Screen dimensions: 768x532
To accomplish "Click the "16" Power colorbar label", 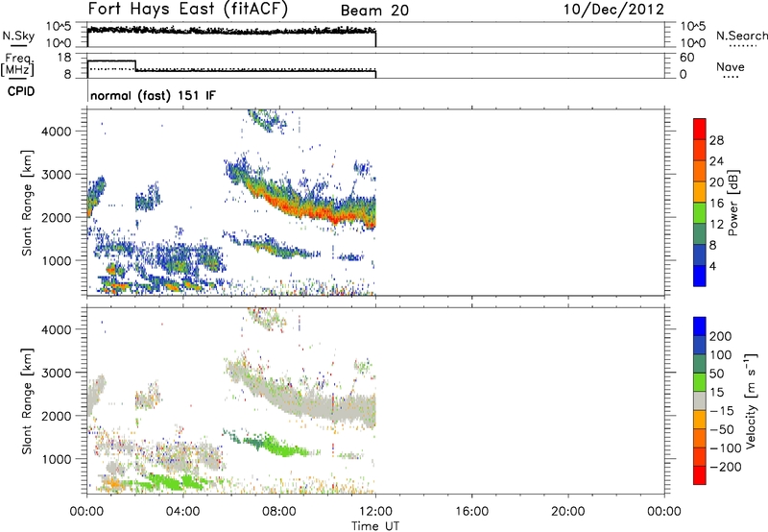I will point(716,204).
